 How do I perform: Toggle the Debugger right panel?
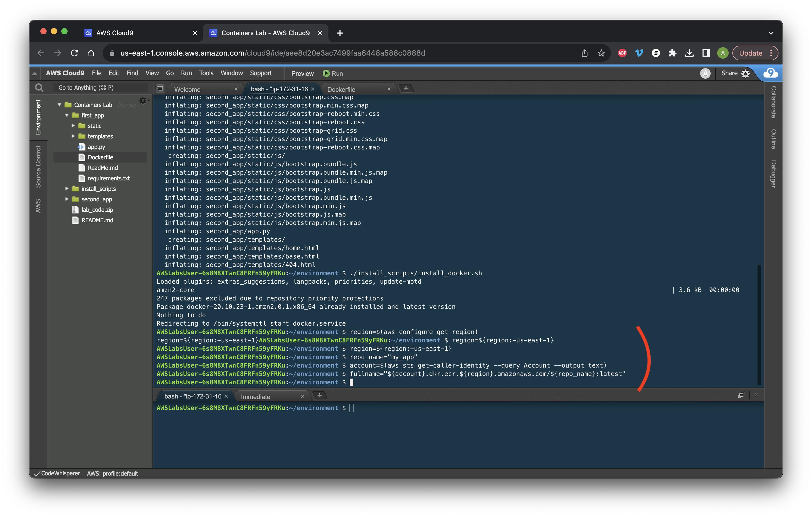[773, 174]
